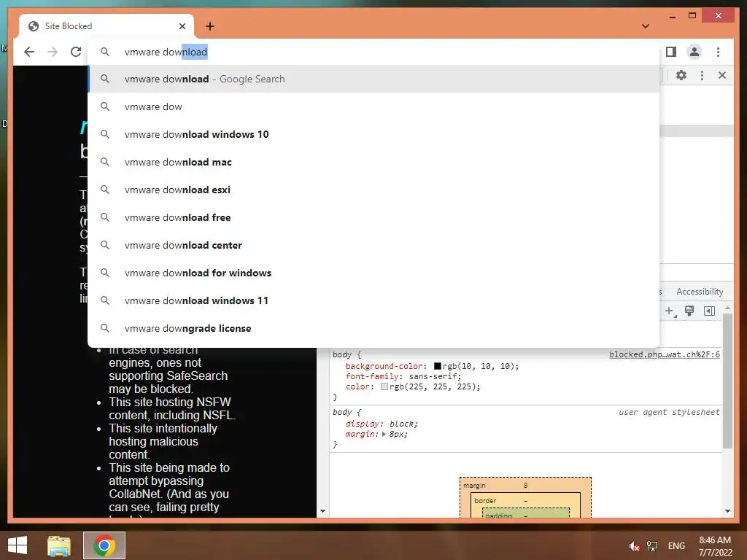This screenshot has width=747, height=560.
Task: Open DevTools more options menu
Action: [702, 75]
